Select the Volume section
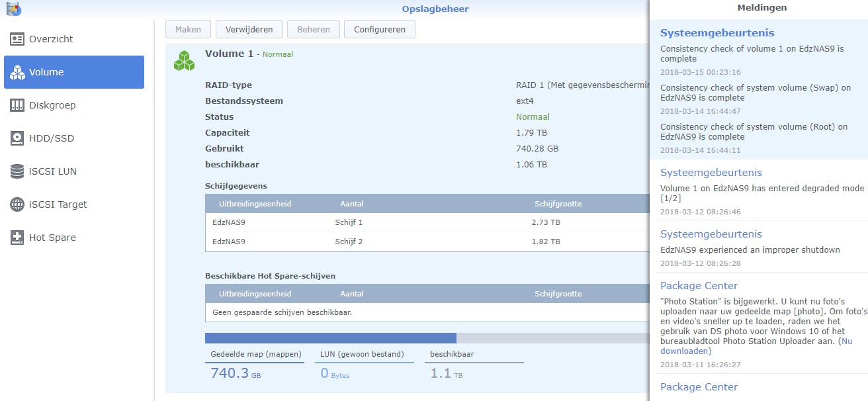Image resolution: width=868 pixels, height=401 pixels. coord(74,72)
